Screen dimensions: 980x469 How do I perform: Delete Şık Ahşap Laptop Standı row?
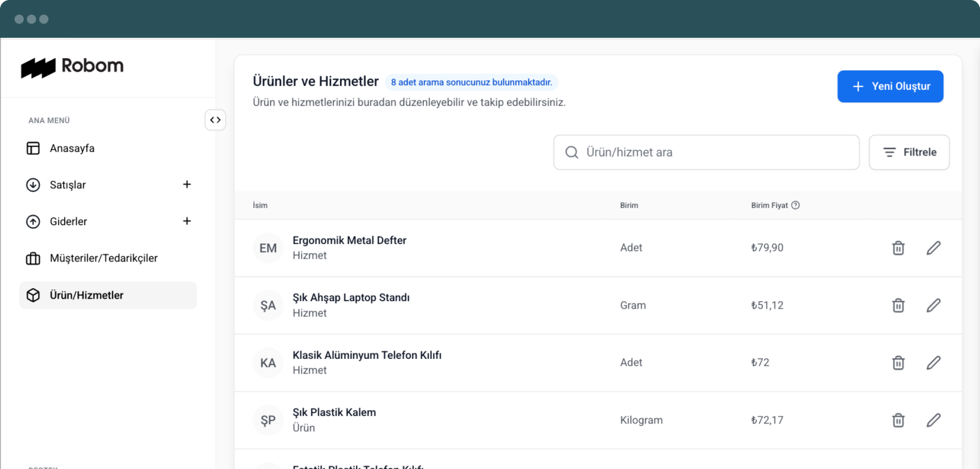pyautogui.click(x=898, y=305)
